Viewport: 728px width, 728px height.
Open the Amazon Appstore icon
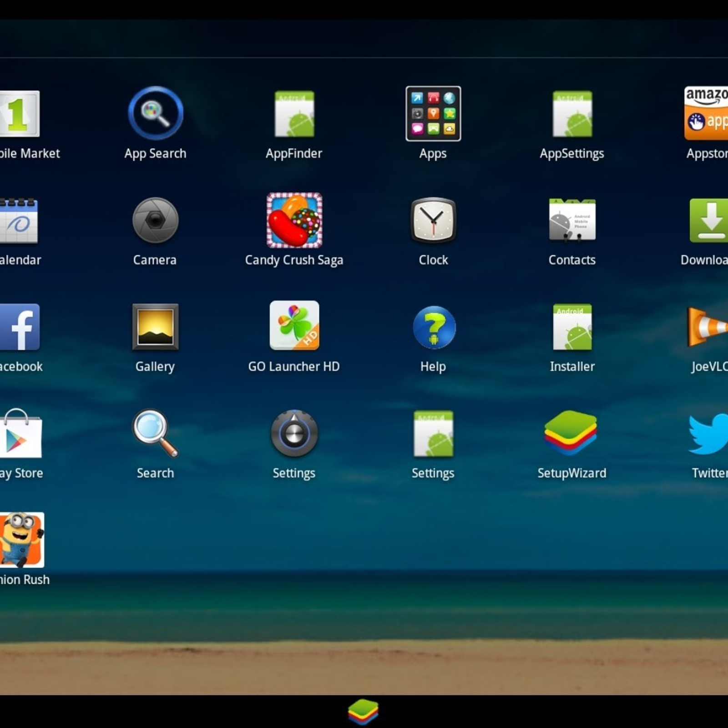coord(706,113)
